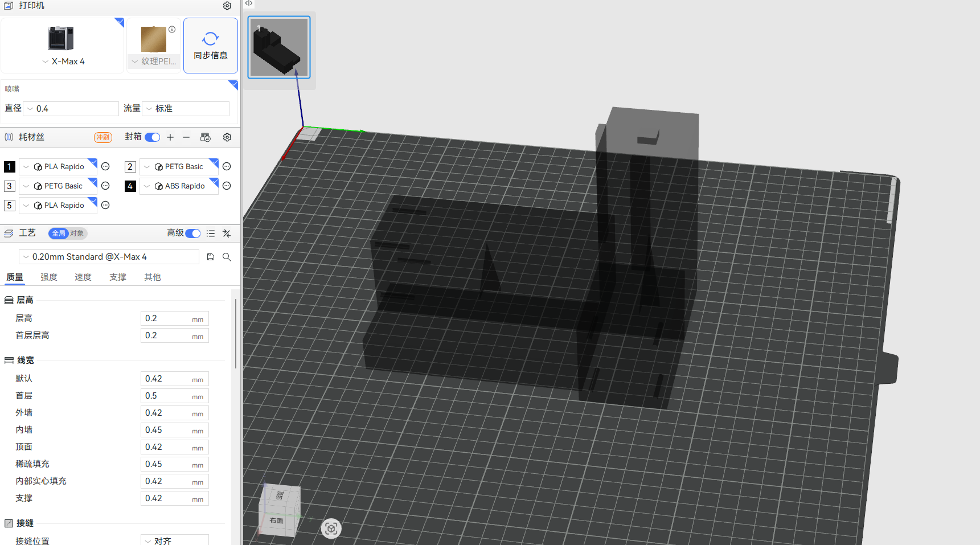980x545 pixels.
Task: Click filament 2 color swatch
Action: (x=130, y=167)
